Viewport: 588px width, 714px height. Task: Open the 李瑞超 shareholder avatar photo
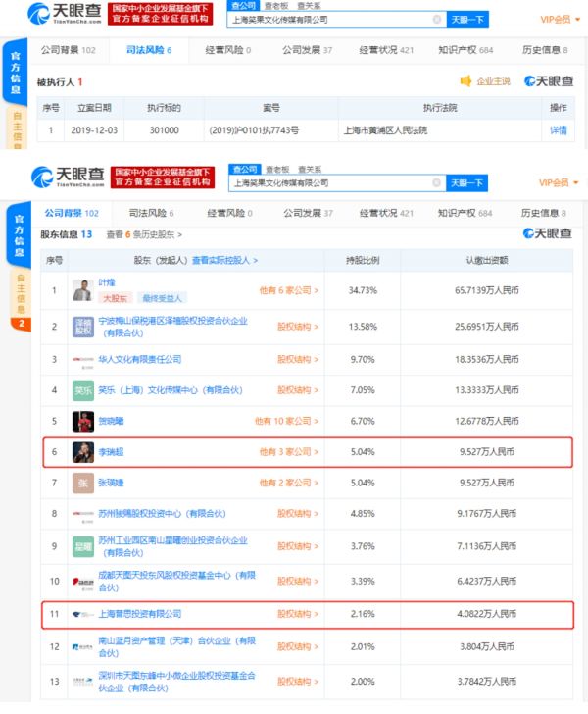coord(83,452)
